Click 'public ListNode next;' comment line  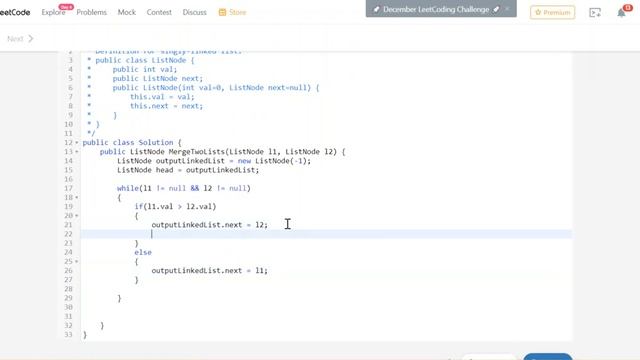(158, 78)
